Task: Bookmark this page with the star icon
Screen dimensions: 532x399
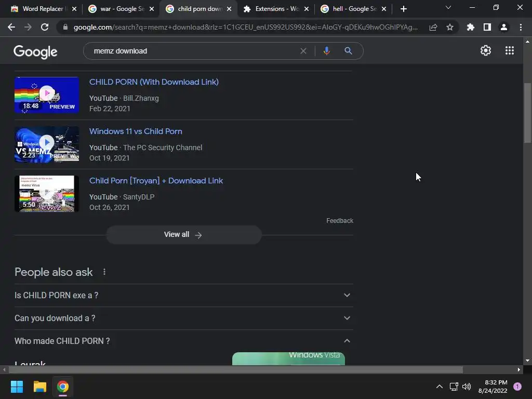Action: pos(450,27)
